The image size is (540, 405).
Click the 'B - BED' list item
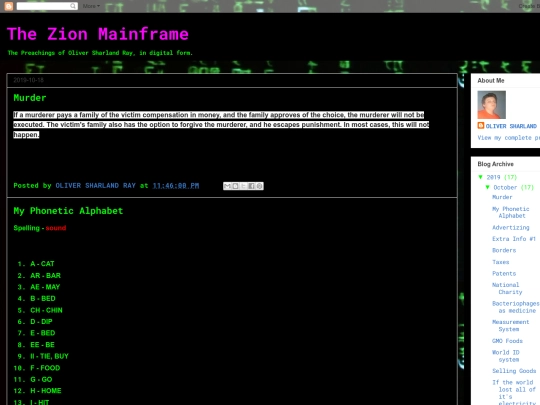[43, 299]
